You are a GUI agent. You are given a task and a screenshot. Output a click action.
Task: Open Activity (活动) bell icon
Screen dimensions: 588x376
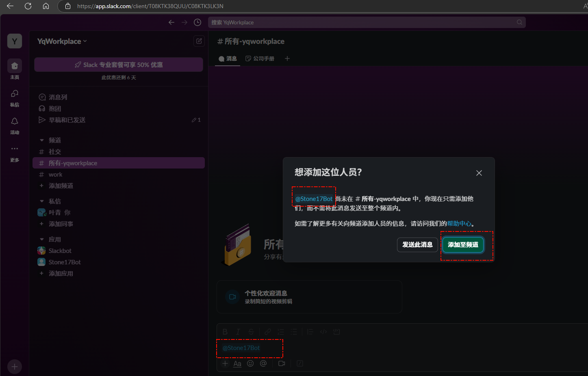tap(15, 125)
